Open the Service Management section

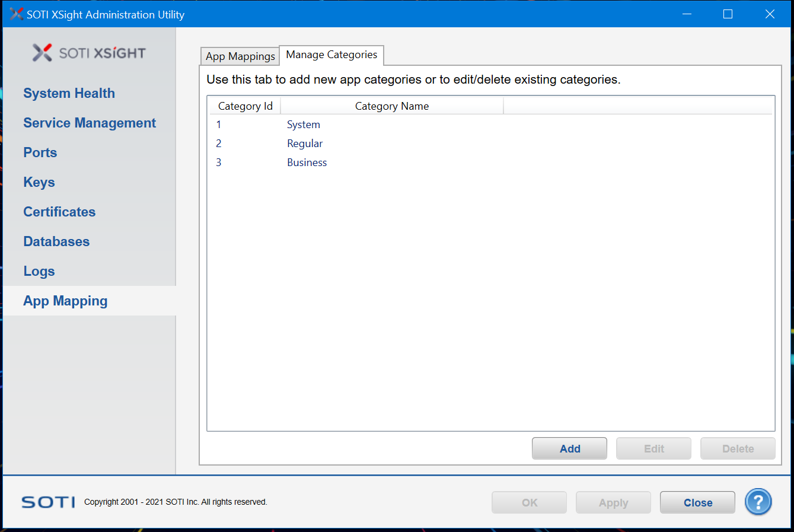(x=90, y=123)
